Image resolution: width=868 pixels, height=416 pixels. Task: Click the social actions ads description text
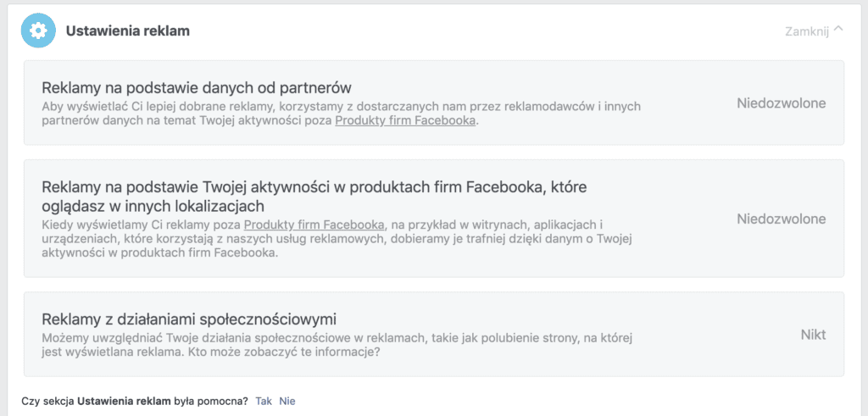pyautogui.click(x=337, y=345)
